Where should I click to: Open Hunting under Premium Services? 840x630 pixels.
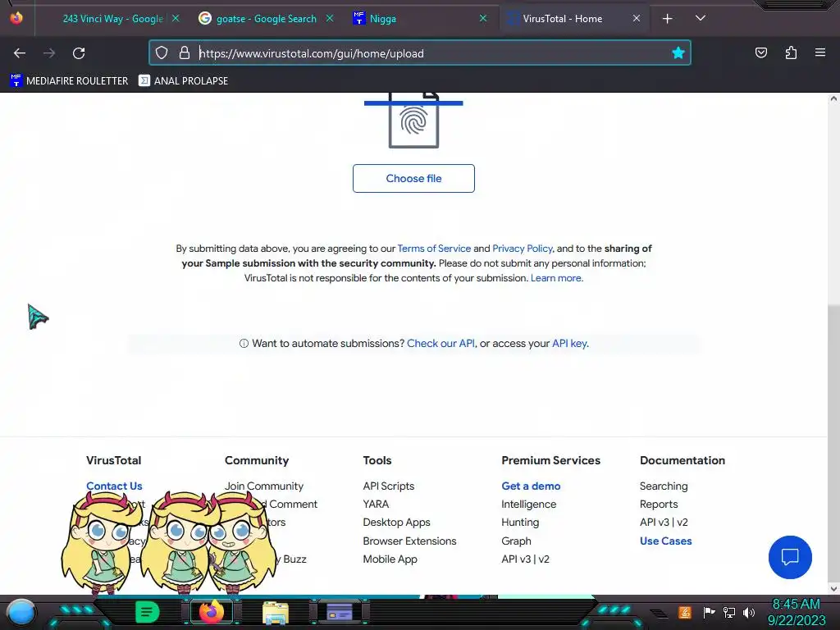520,523
